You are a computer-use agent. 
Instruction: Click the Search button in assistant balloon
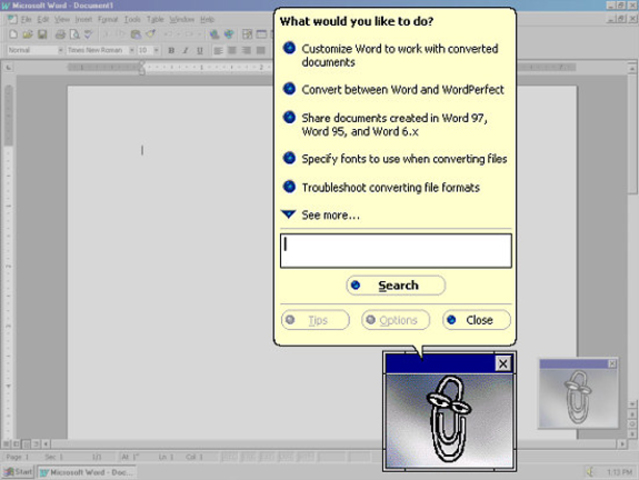[x=396, y=285]
